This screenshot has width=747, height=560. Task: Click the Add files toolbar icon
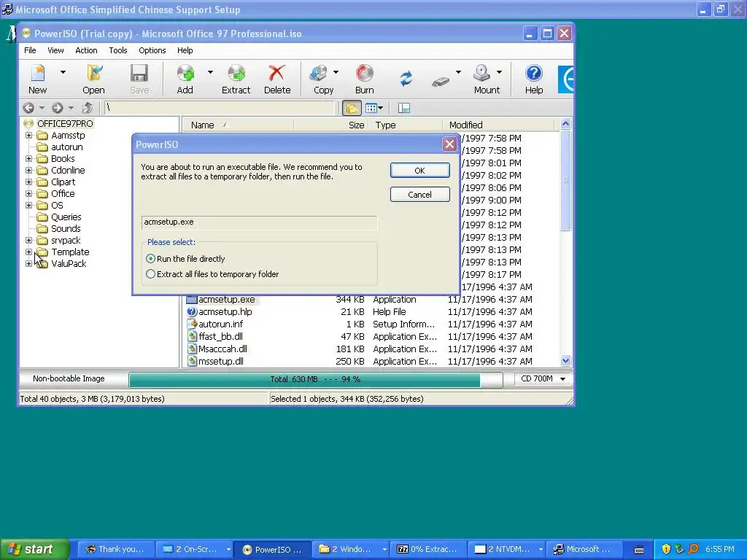click(x=185, y=74)
